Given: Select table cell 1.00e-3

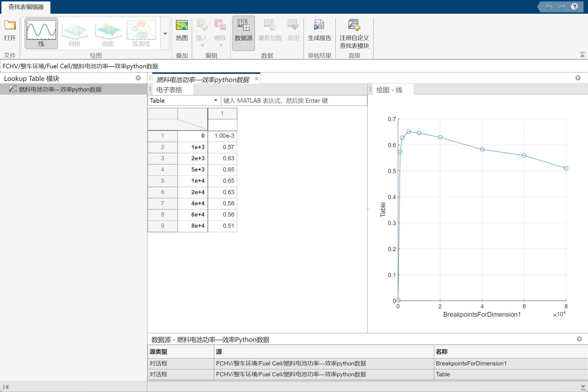Looking at the screenshot, I should pos(222,136).
